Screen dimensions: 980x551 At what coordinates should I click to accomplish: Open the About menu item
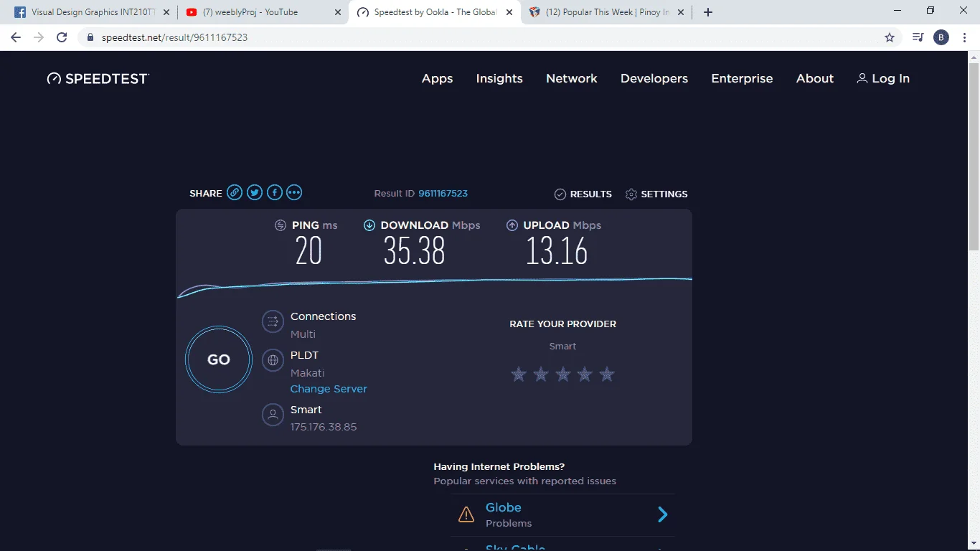(x=815, y=79)
